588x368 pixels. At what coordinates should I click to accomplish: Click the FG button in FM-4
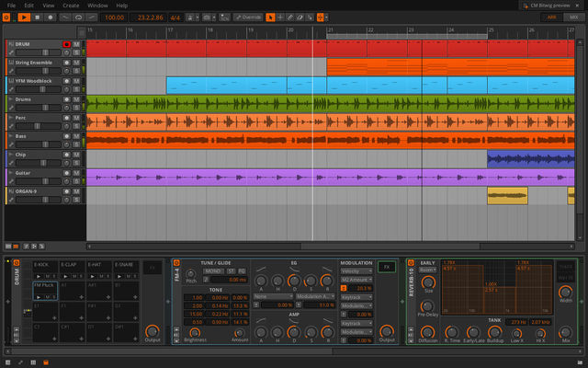pyautogui.click(x=242, y=271)
